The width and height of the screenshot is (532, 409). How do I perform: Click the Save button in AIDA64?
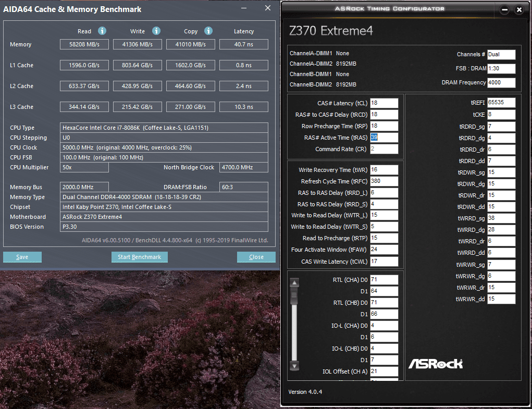coord(22,257)
